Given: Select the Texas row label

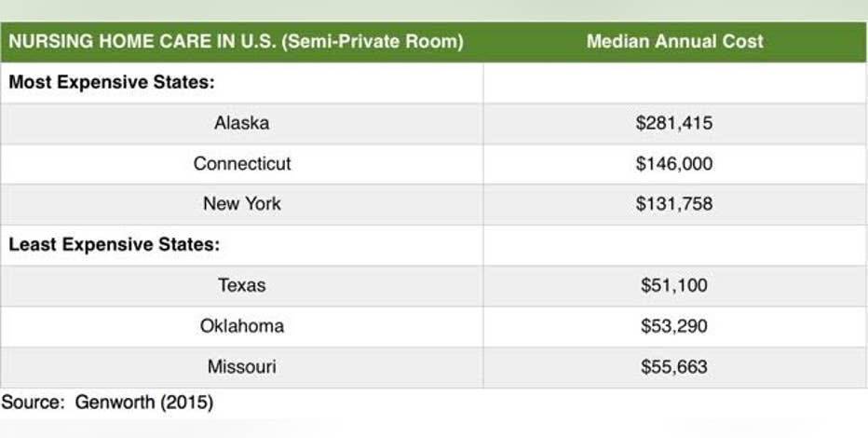Looking at the screenshot, I should point(242,286).
